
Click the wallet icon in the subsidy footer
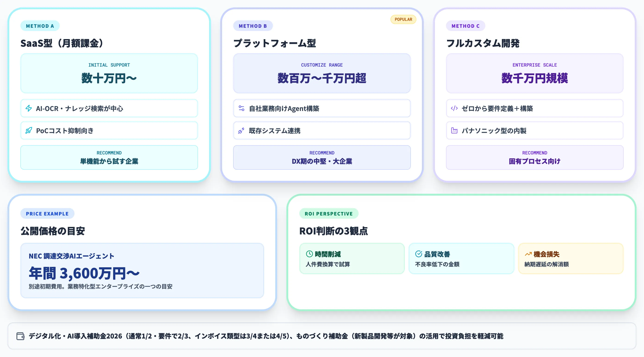pyautogui.click(x=21, y=336)
